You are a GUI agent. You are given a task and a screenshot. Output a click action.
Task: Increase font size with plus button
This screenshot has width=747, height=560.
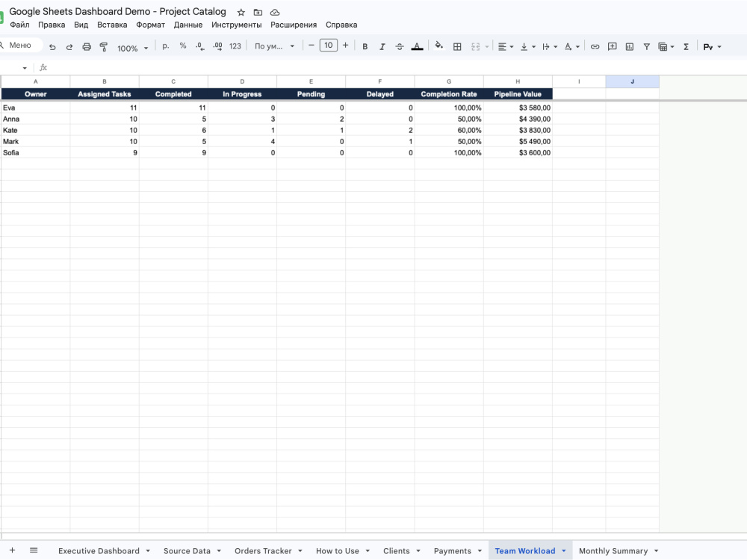345,46
